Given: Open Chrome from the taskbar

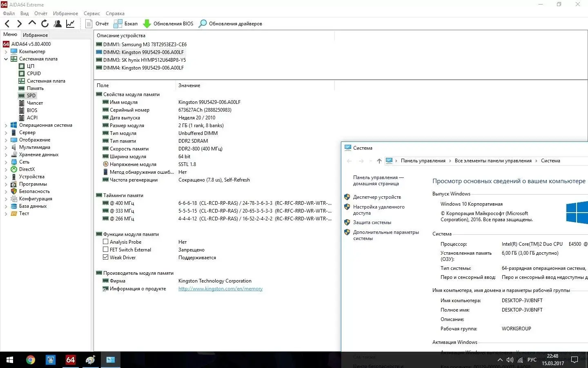Looking at the screenshot, I should click(31, 360).
